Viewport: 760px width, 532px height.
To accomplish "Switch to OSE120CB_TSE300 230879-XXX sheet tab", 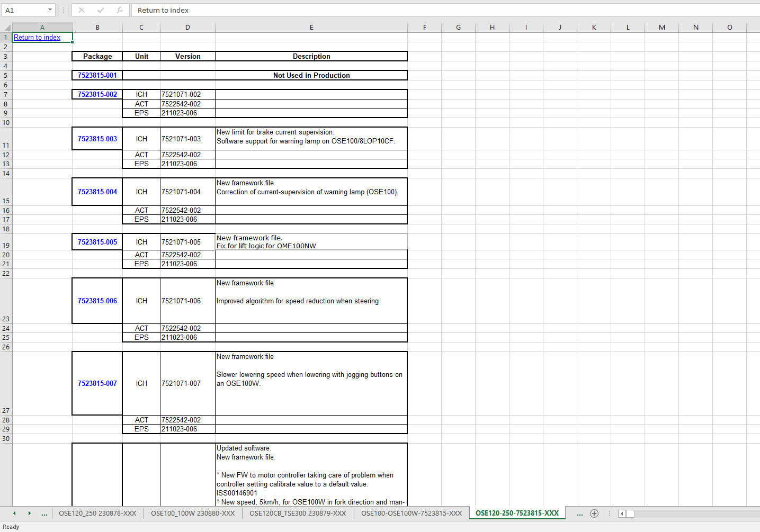I will coord(298,513).
